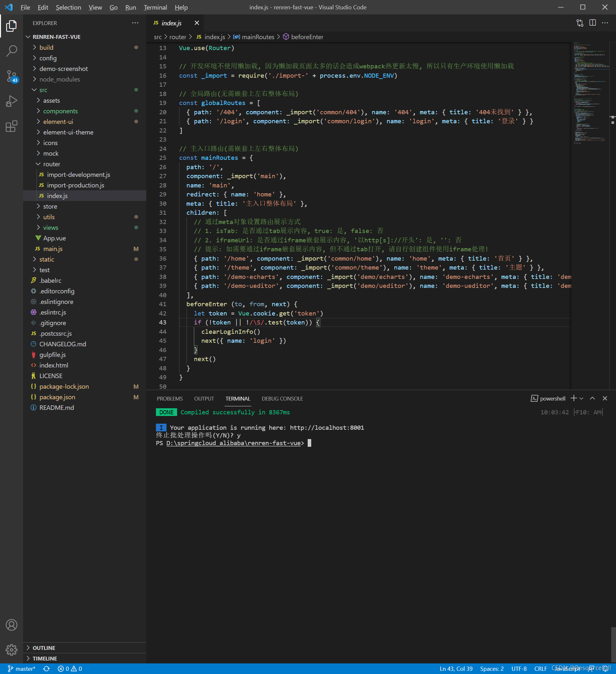Screen dimensions: 616x674
Task: Open Explorer views and more actions menu
Action: click(135, 23)
